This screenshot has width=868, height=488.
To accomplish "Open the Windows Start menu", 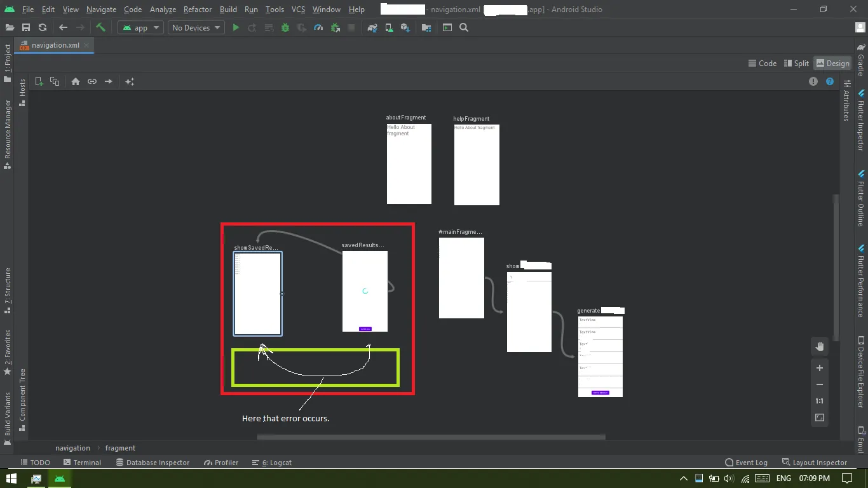I will point(11,478).
